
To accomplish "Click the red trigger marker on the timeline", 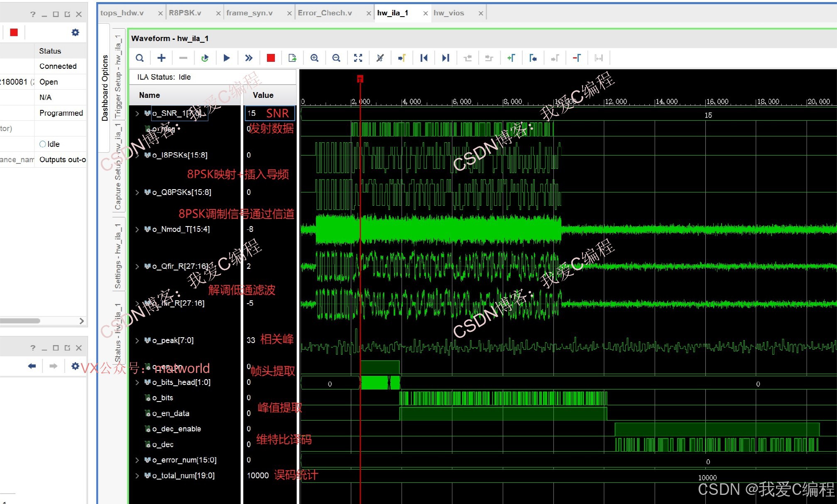I will (x=360, y=79).
